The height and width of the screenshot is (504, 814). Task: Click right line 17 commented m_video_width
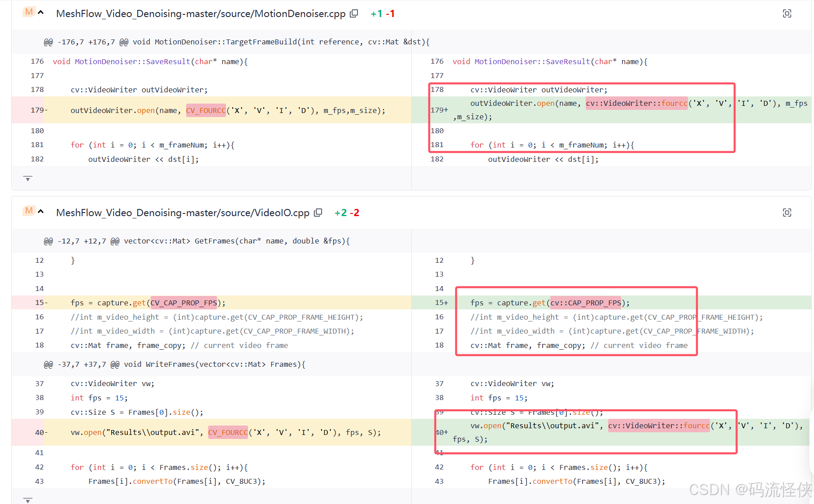612,331
